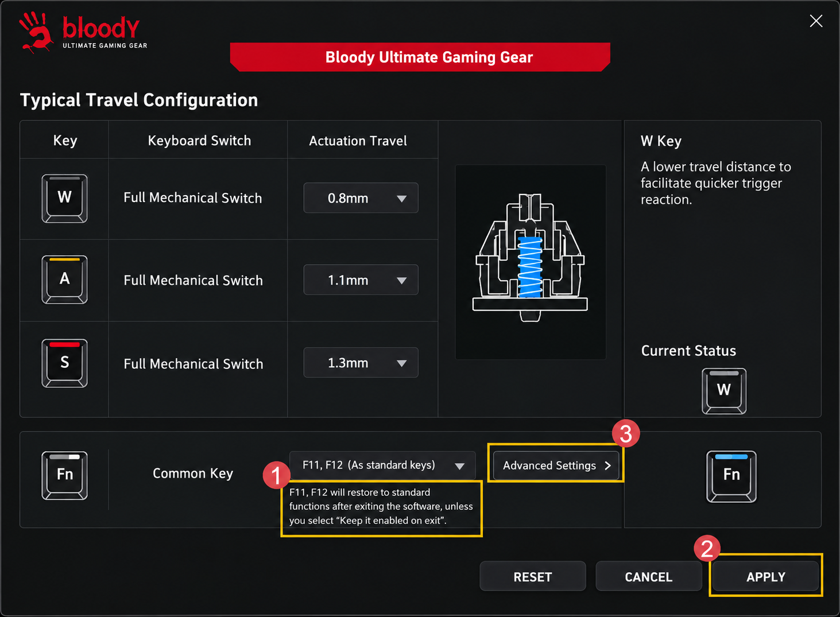Click the W key under Current Status
The height and width of the screenshot is (617, 840).
pyautogui.click(x=724, y=391)
